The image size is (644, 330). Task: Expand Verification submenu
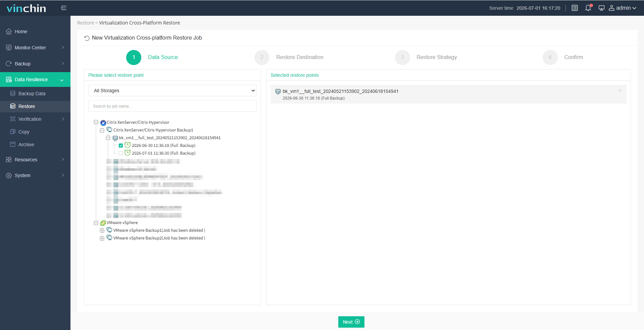coord(35,119)
